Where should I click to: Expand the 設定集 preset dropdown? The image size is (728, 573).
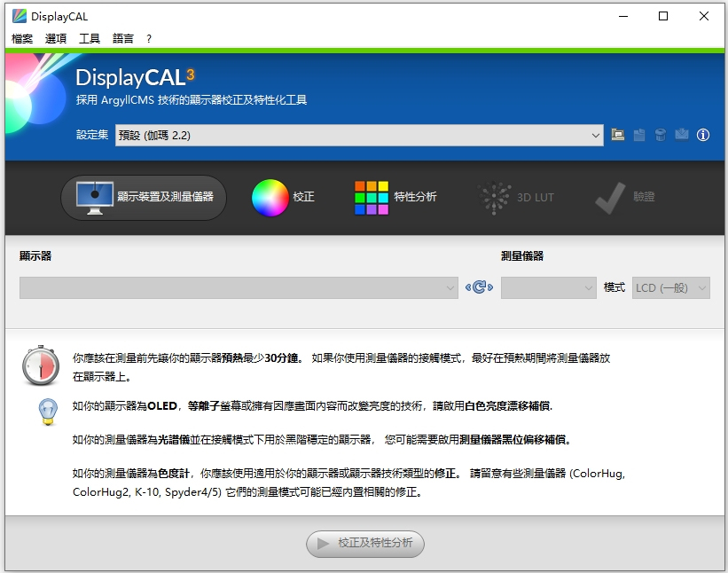click(x=359, y=135)
